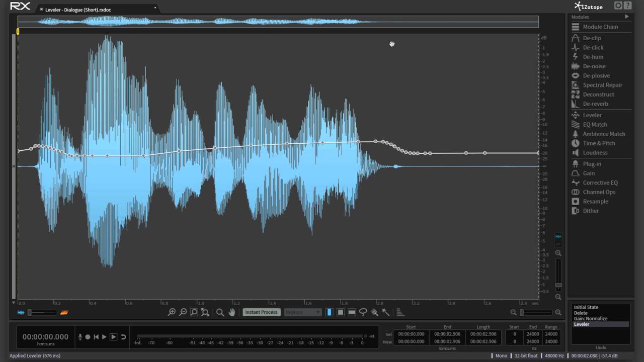
Task: Open iZotope settings gear icon
Action: pos(618,6)
